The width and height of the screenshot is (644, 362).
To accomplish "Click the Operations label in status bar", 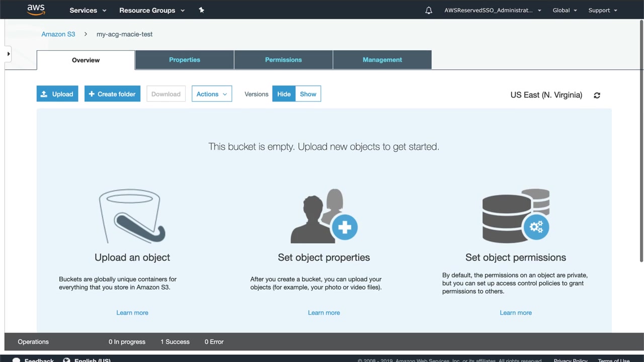I will tap(33, 342).
